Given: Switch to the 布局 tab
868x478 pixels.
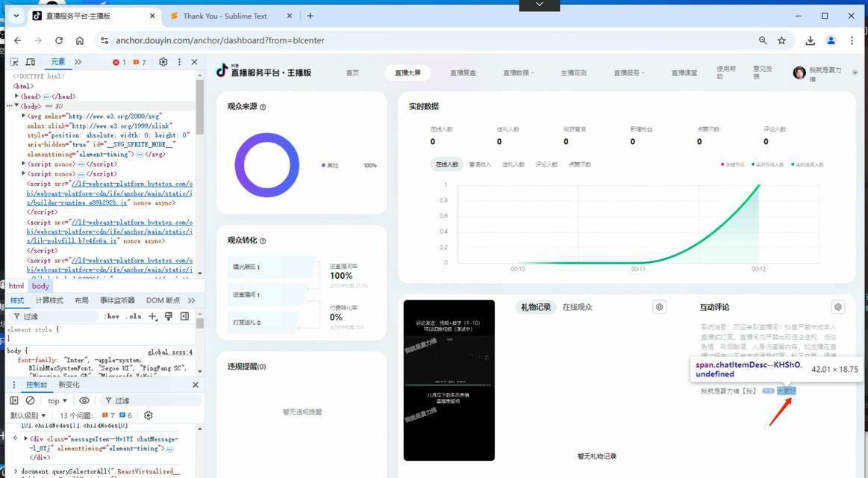Looking at the screenshot, I should (81, 300).
